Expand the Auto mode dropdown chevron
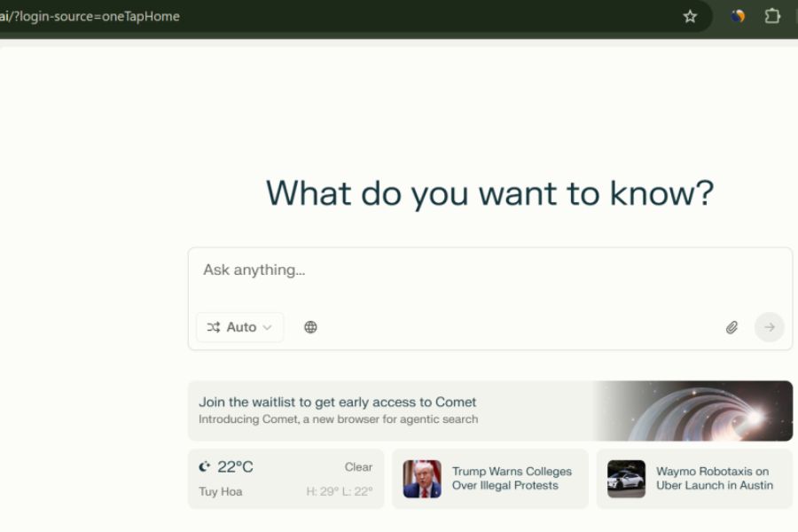Screen dimensions: 798x532 click(267, 327)
